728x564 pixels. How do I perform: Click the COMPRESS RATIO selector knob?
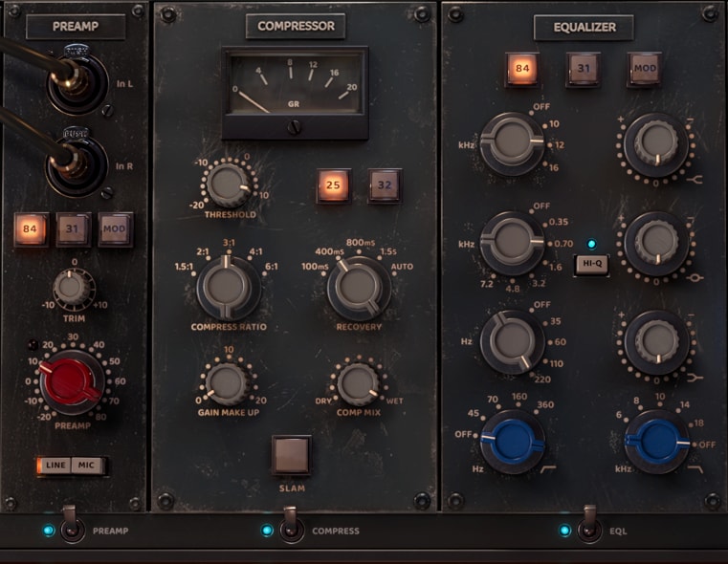pyautogui.click(x=227, y=287)
